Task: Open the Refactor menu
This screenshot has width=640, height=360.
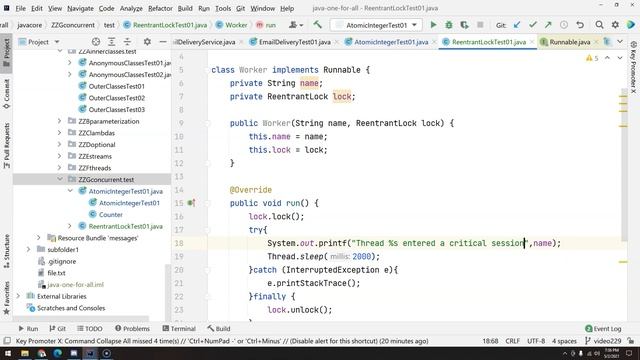Action: pyautogui.click(x=160, y=8)
